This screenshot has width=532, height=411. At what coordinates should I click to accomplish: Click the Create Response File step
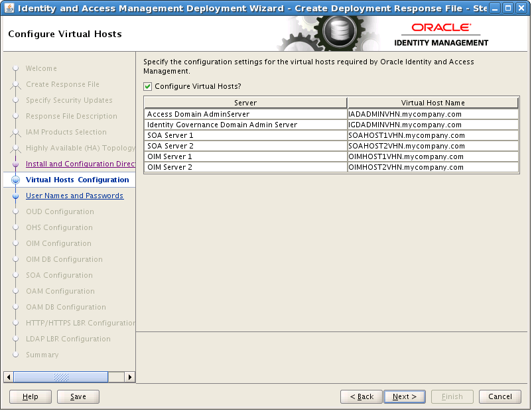click(x=63, y=84)
